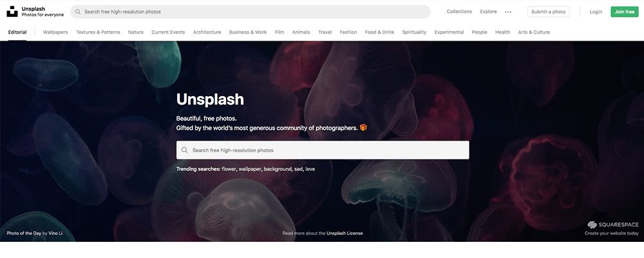Screen dimensions: 644x258
Task: Switch to the Wallpapers category
Action: click(x=55, y=32)
